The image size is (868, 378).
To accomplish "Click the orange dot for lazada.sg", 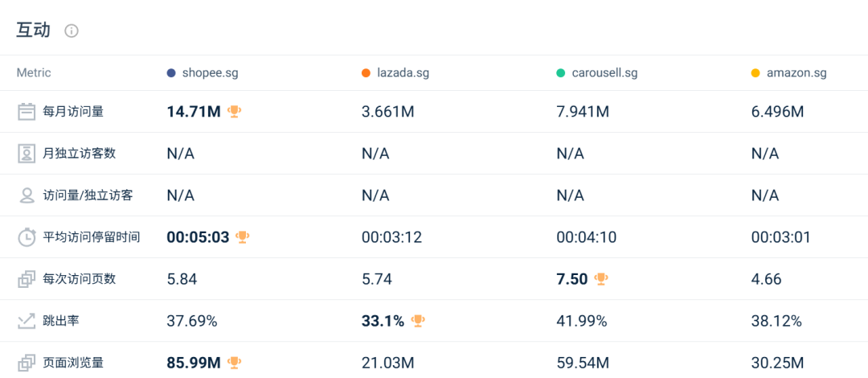I will [366, 73].
